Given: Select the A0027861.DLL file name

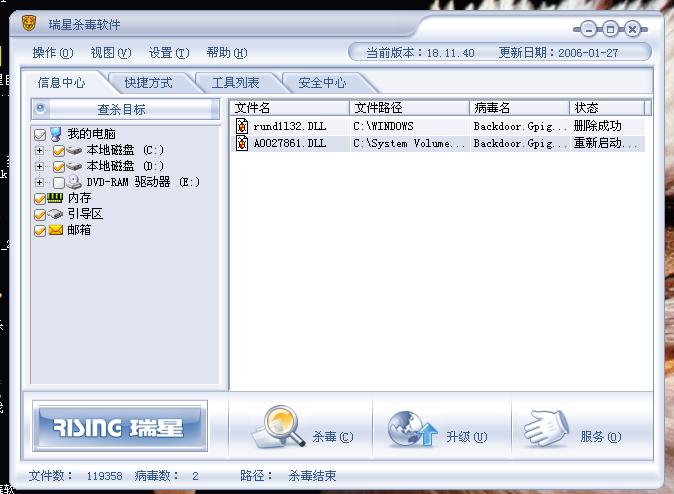Looking at the screenshot, I should pyautogui.click(x=289, y=143).
